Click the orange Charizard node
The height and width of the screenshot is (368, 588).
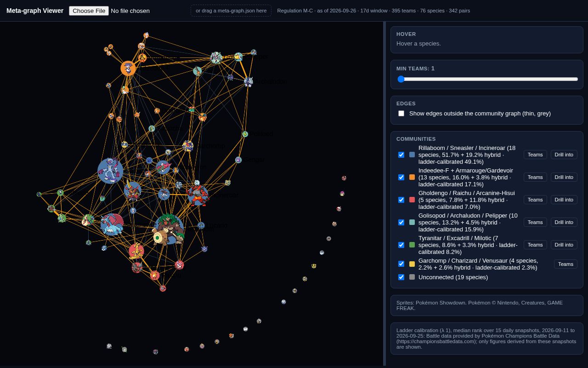[x=202, y=117]
